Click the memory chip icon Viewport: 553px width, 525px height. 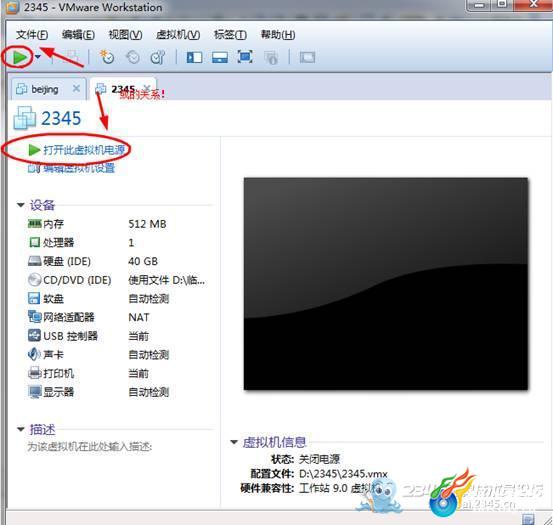click(35, 224)
